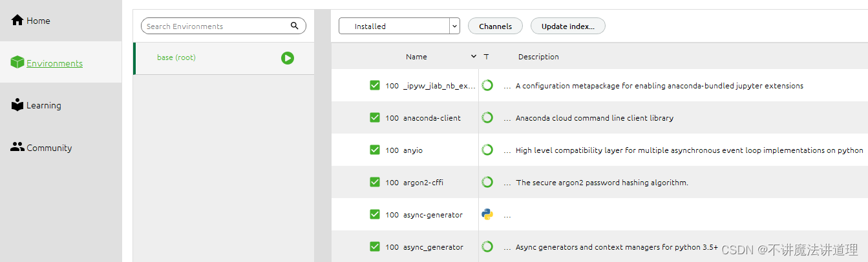Viewport: 868px width, 262px height.
Task: Toggle checkbox for async-generator package
Action: click(375, 214)
